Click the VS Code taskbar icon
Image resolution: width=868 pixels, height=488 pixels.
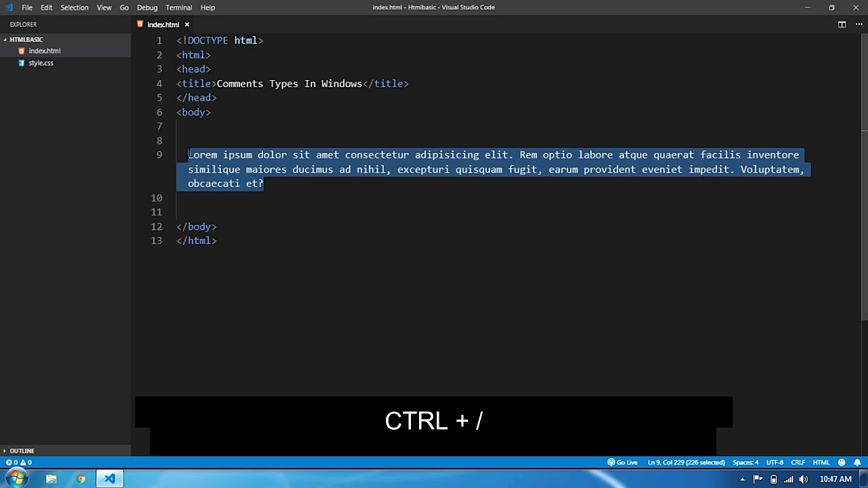point(109,479)
